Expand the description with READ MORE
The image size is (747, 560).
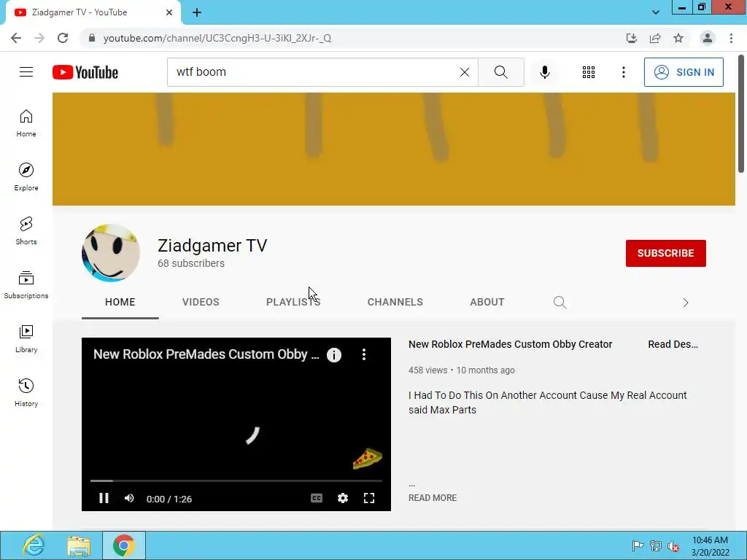tap(433, 497)
